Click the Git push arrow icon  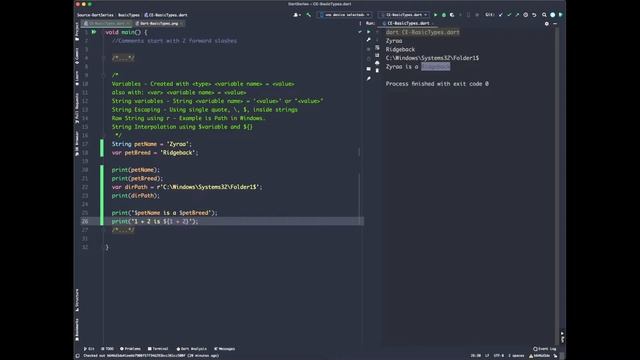click(x=517, y=15)
